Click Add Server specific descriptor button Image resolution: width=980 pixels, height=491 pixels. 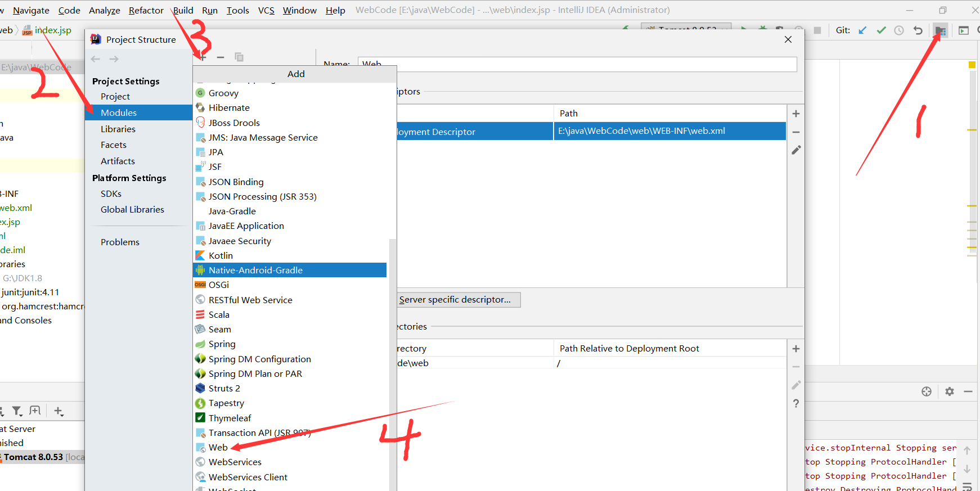pyautogui.click(x=458, y=300)
